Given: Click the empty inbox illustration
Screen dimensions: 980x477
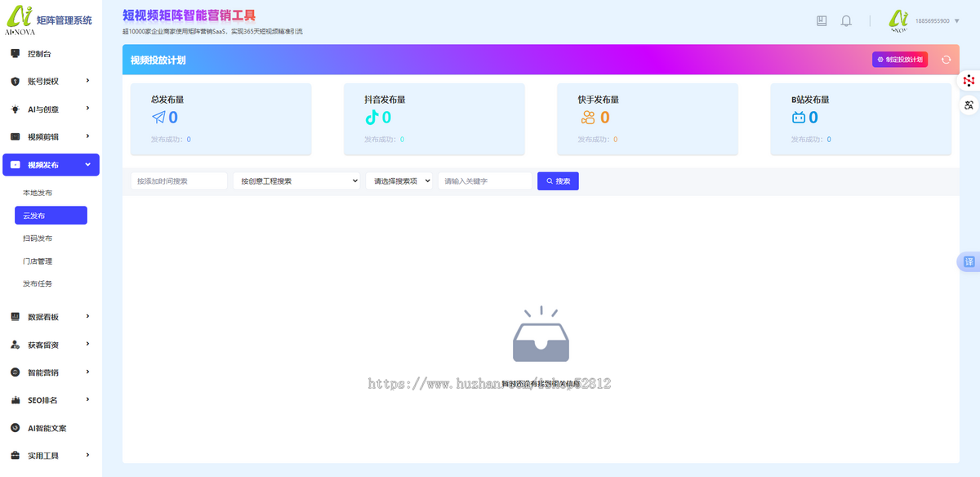Looking at the screenshot, I should pyautogui.click(x=541, y=334).
